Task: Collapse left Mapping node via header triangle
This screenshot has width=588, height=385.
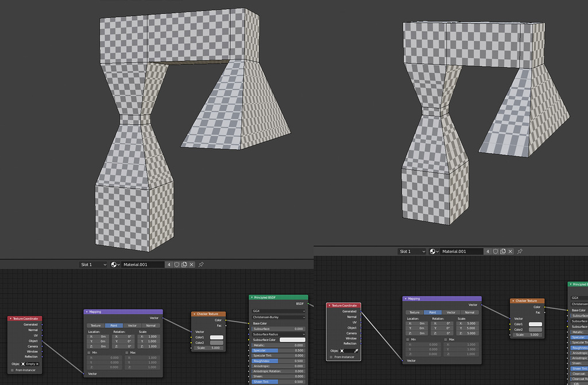Action: [87, 312]
